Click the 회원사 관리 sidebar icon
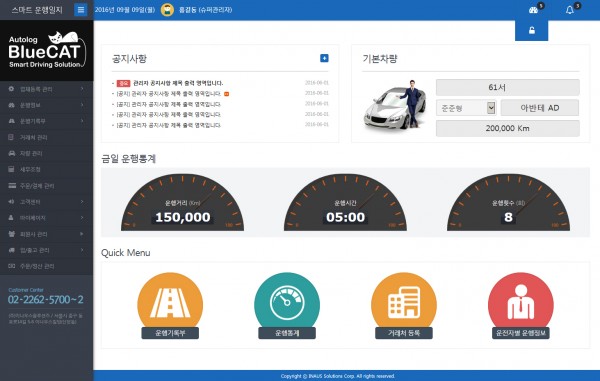 click(x=11, y=234)
